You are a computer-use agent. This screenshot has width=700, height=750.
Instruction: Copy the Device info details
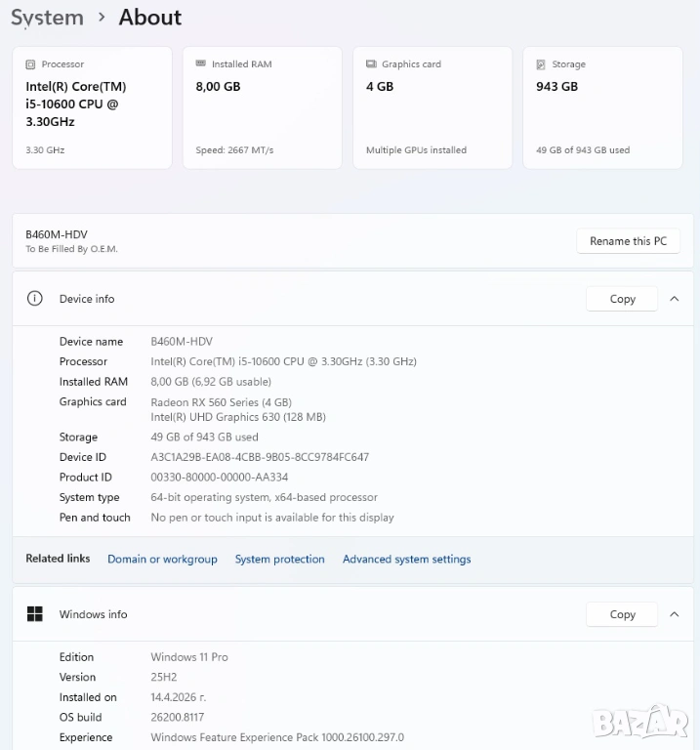(x=622, y=299)
